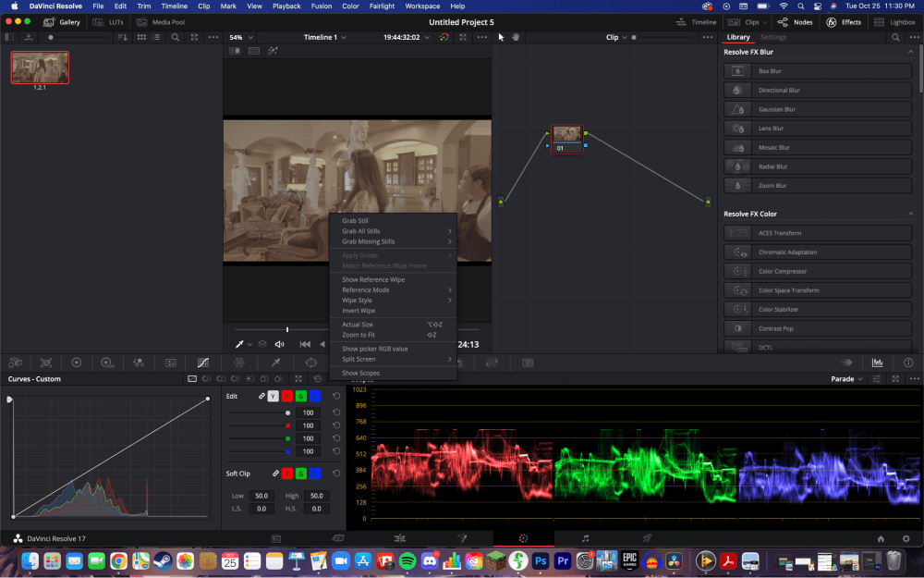Collapse the Resolve FX Blur section
The height and width of the screenshot is (578, 924).
(910, 52)
